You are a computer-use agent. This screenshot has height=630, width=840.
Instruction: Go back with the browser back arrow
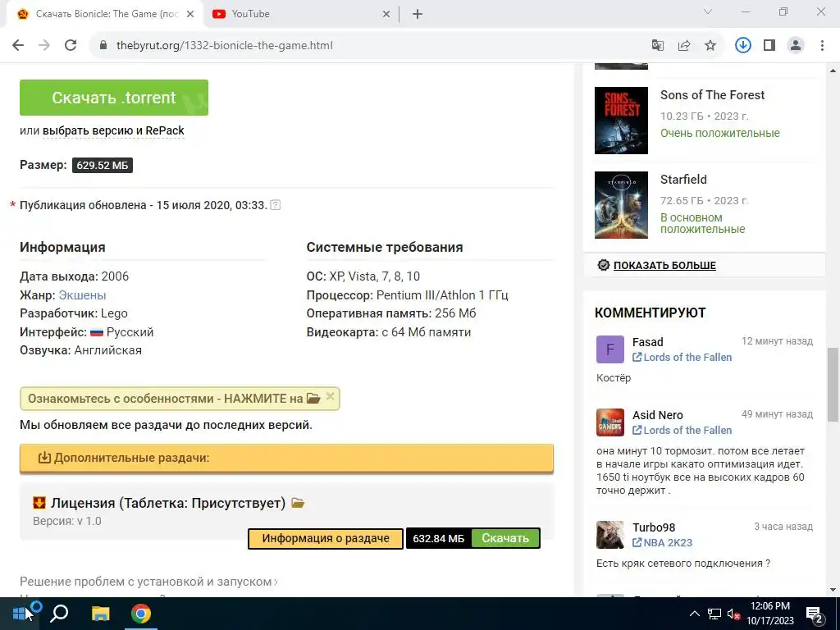click(x=18, y=46)
